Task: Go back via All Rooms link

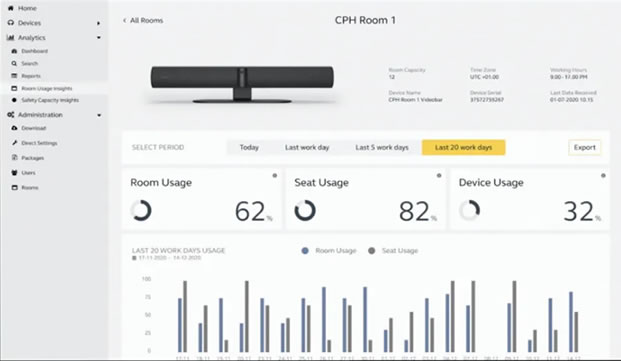Action: pyautogui.click(x=143, y=21)
